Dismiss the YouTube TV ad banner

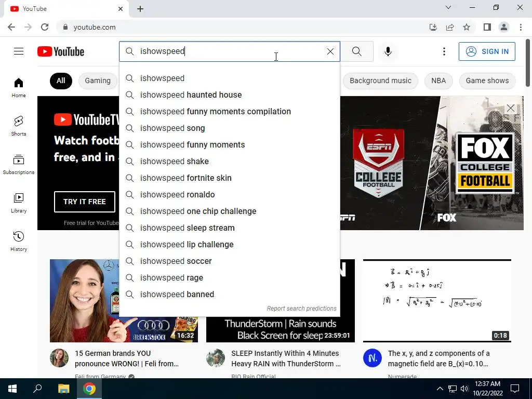click(x=510, y=108)
